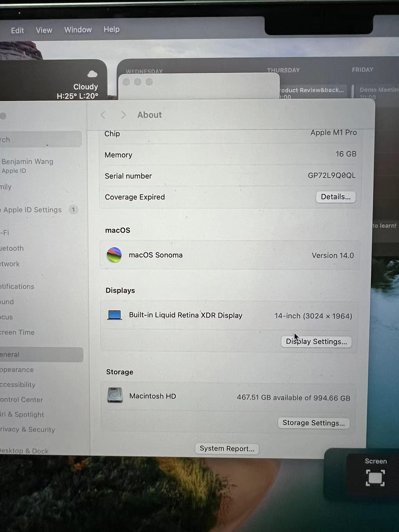Open the View menu
Image resolution: width=399 pixels, height=532 pixels.
click(44, 30)
